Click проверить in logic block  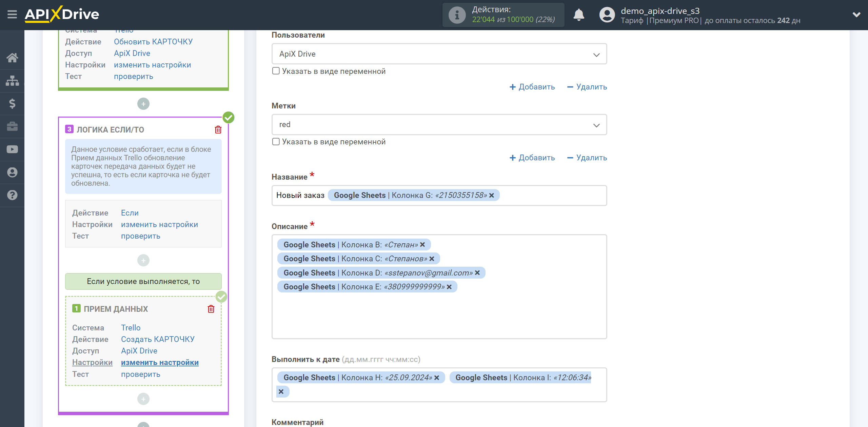click(x=141, y=236)
